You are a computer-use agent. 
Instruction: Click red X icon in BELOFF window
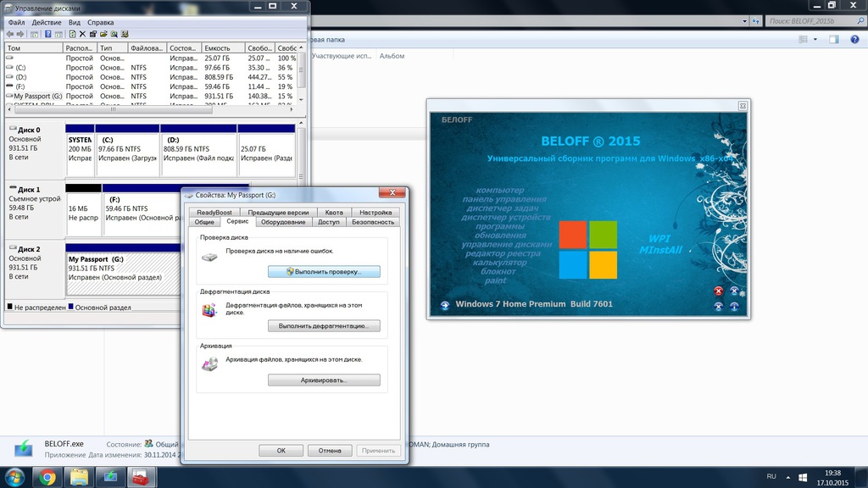point(718,291)
